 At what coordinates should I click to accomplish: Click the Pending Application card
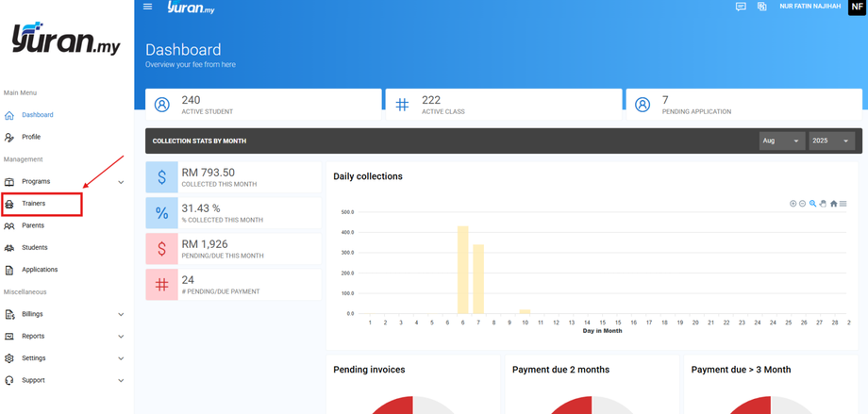click(744, 105)
